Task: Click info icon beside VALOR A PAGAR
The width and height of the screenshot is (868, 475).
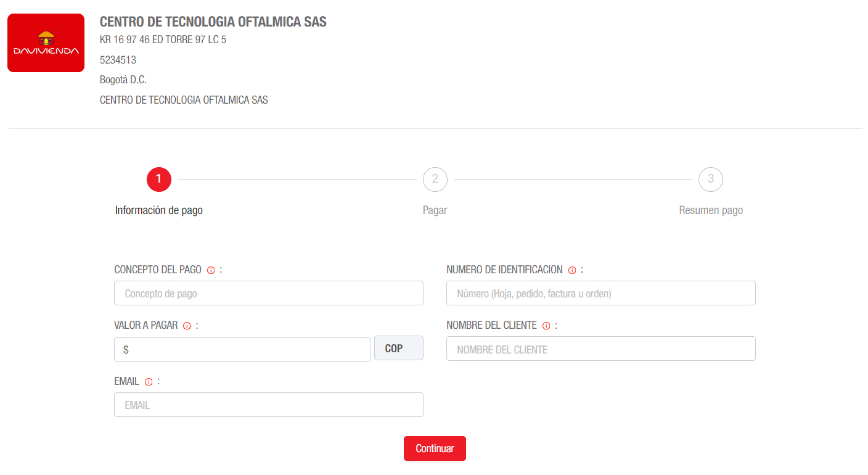Action: pos(187,326)
